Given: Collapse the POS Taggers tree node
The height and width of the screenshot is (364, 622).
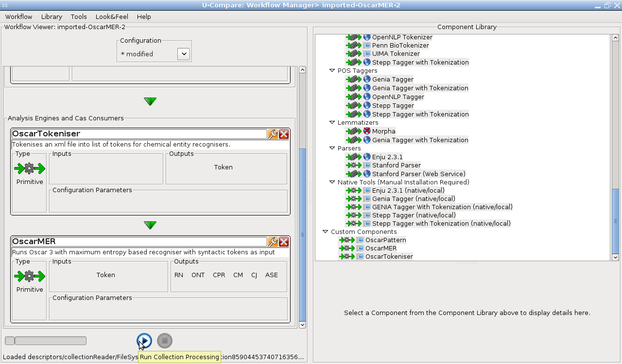Looking at the screenshot, I should coord(332,71).
